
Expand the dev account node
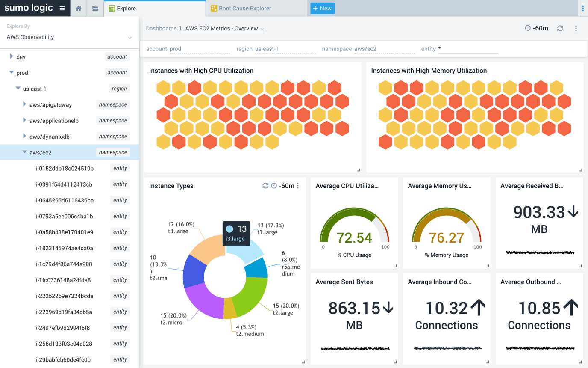[11, 56]
